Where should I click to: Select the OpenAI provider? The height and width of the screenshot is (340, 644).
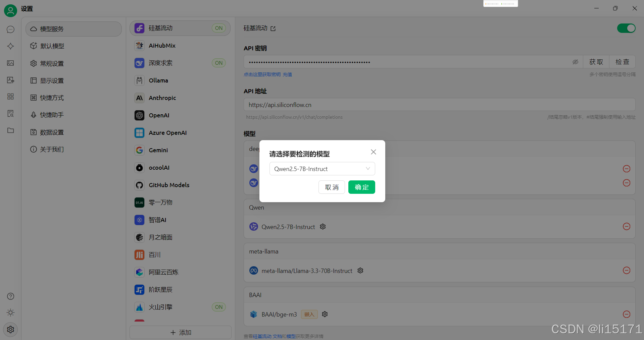(x=180, y=115)
